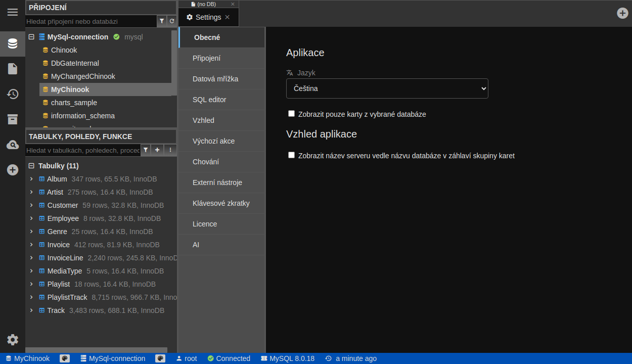Open the files sidebar icon
This screenshot has height=364, width=632.
point(13,69)
